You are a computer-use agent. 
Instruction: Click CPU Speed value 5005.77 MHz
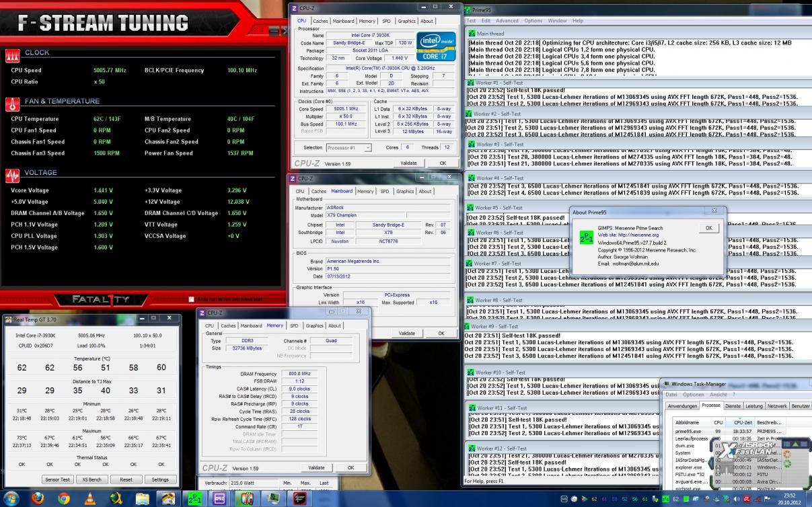click(x=110, y=71)
